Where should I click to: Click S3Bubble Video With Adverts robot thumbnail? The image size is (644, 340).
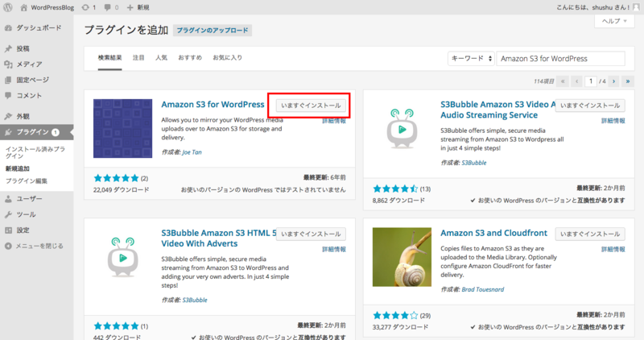pos(123,257)
